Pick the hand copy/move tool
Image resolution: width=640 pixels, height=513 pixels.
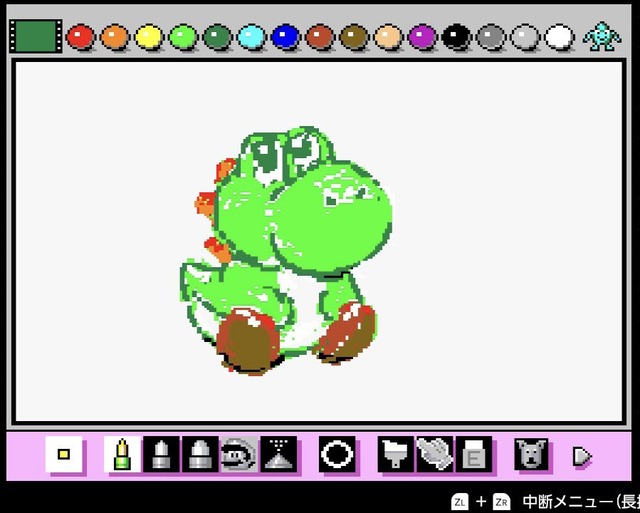click(x=435, y=454)
